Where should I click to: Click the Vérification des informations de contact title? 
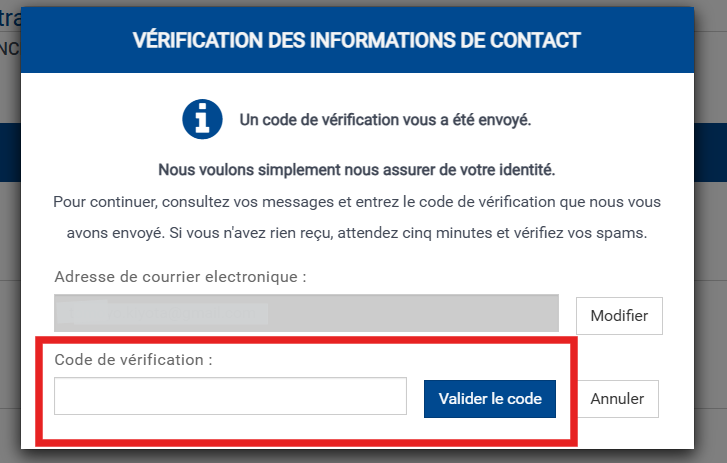point(357,40)
